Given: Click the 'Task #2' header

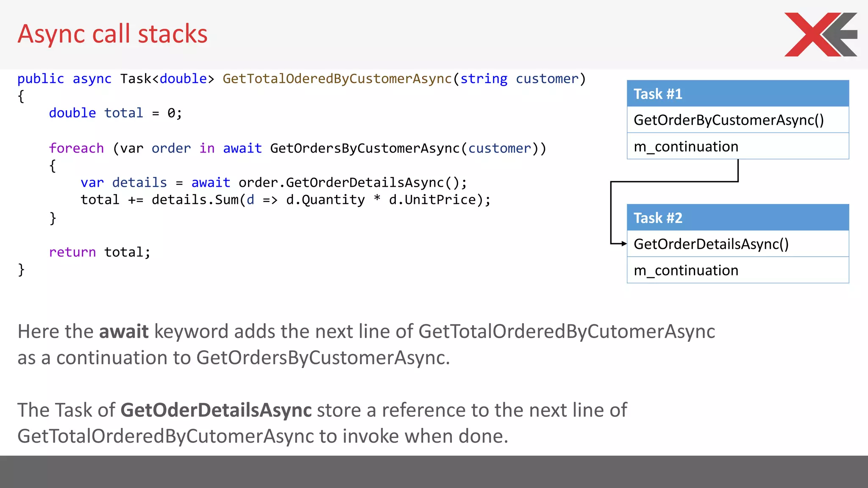Looking at the screenshot, I should pyautogui.click(x=738, y=218).
